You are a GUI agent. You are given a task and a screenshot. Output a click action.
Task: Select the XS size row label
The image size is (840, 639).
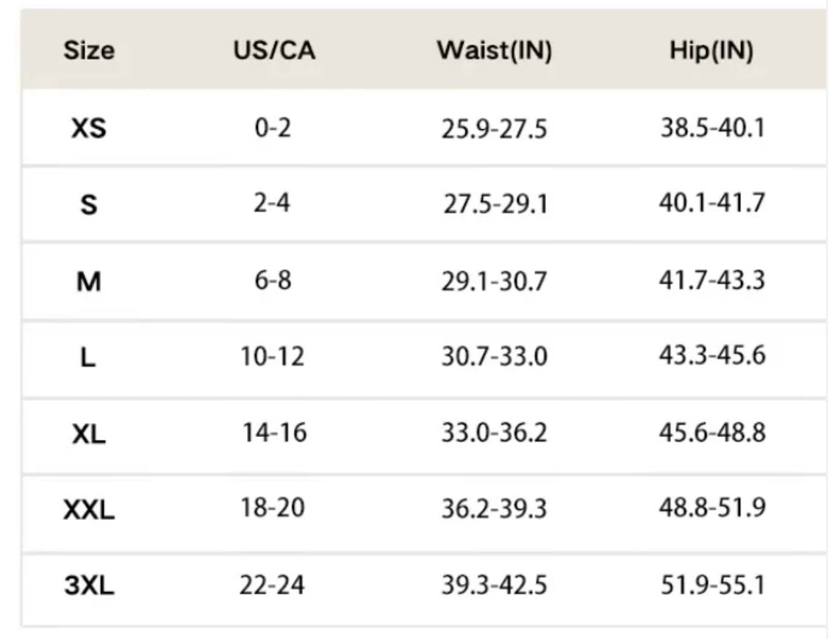[x=89, y=129]
